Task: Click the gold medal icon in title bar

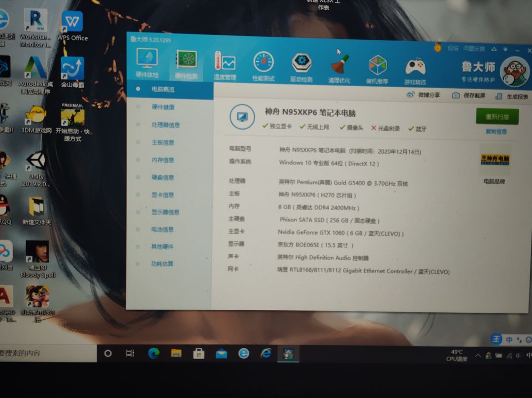Action: tap(438, 48)
